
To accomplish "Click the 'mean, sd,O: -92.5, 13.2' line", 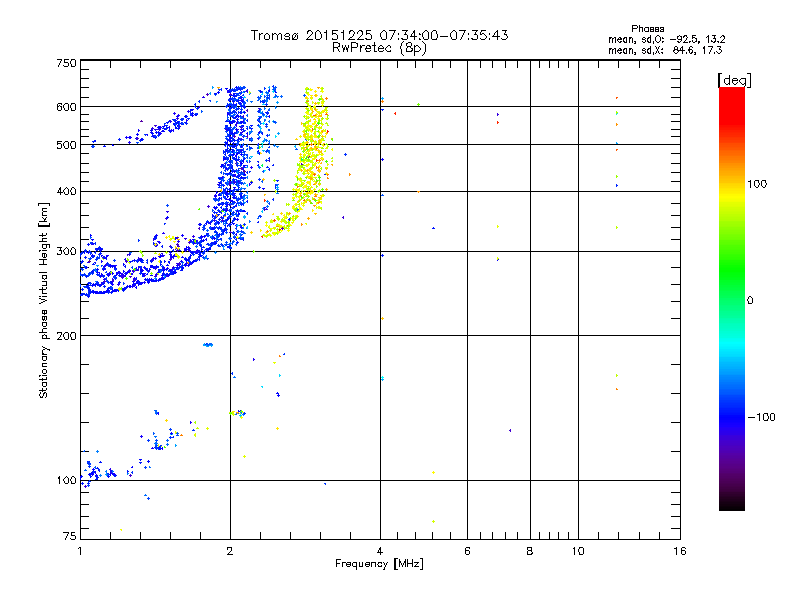I will pos(666,39).
